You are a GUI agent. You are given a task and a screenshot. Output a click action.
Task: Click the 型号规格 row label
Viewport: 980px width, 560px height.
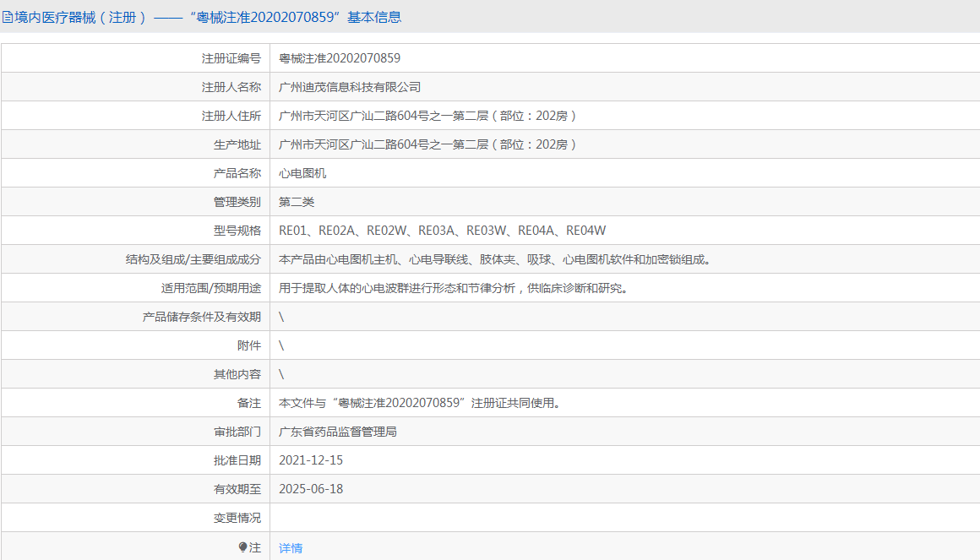[x=237, y=231]
